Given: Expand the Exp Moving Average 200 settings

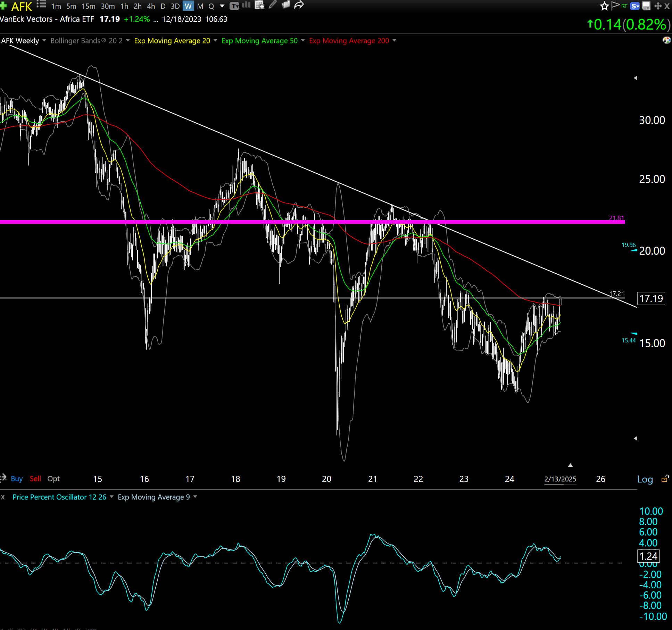Looking at the screenshot, I should (395, 41).
